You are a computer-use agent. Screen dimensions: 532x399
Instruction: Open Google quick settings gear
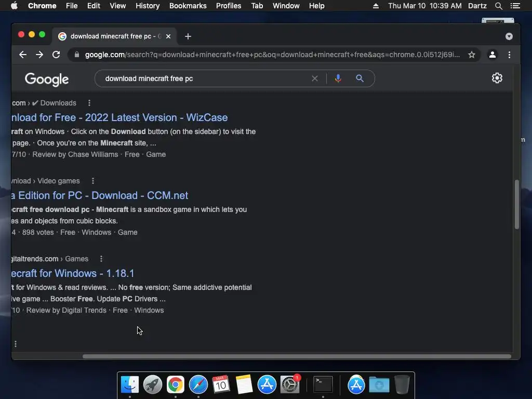pyautogui.click(x=497, y=78)
